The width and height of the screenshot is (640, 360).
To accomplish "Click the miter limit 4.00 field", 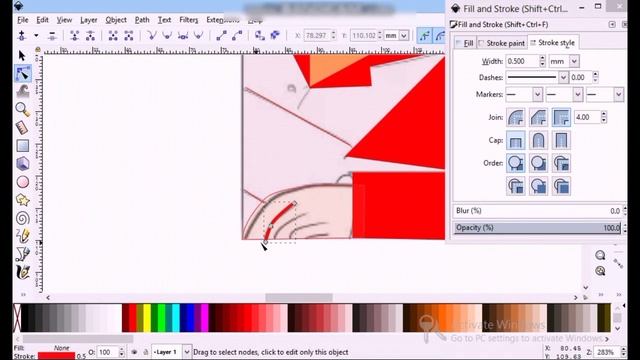I will (x=587, y=117).
